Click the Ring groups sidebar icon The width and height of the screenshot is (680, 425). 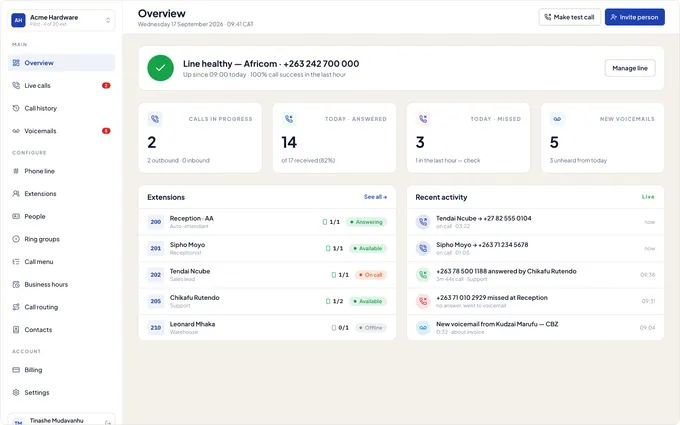[x=16, y=239]
